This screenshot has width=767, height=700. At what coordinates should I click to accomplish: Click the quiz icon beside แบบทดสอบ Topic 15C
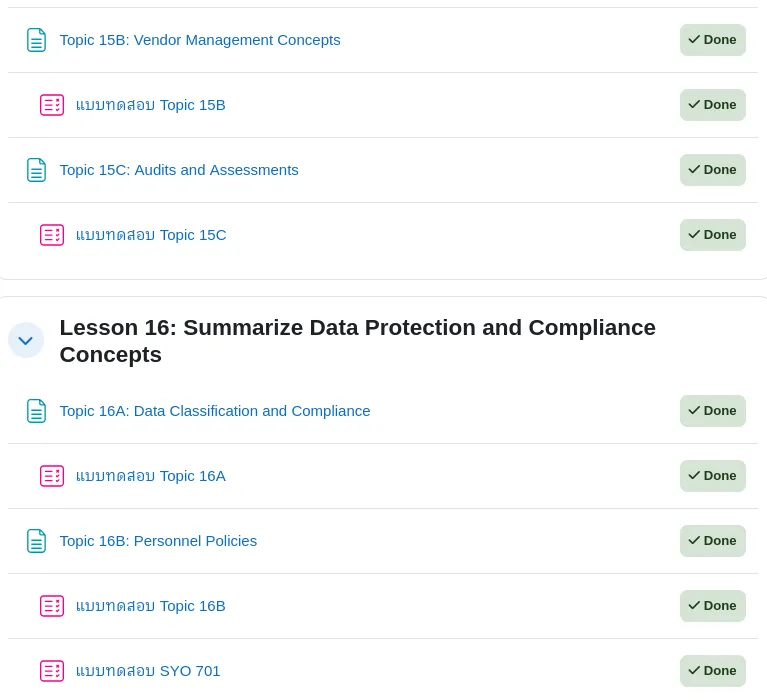[52, 235]
